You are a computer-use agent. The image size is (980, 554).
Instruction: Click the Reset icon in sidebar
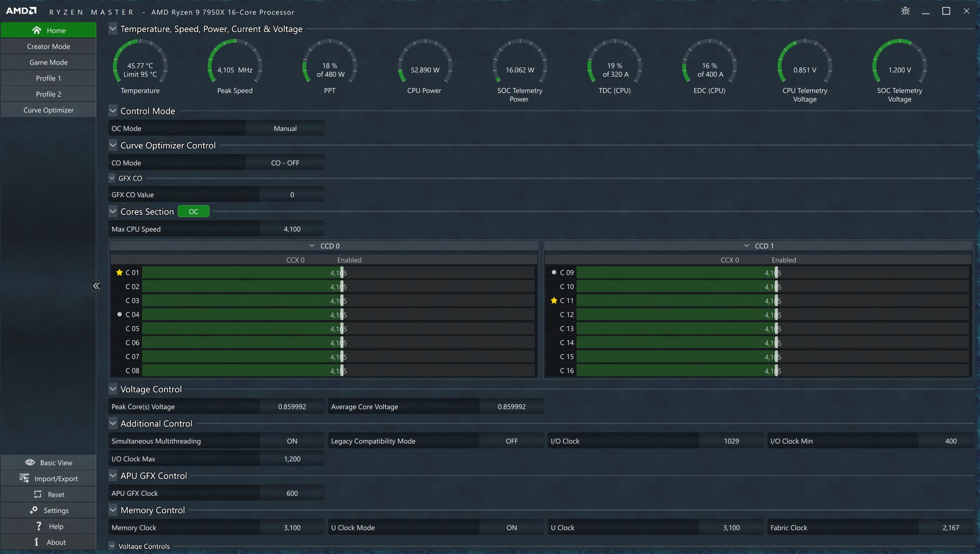[38, 494]
